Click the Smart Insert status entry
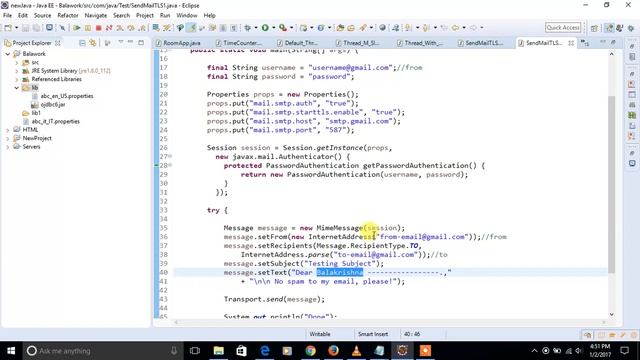 click(x=373, y=334)
